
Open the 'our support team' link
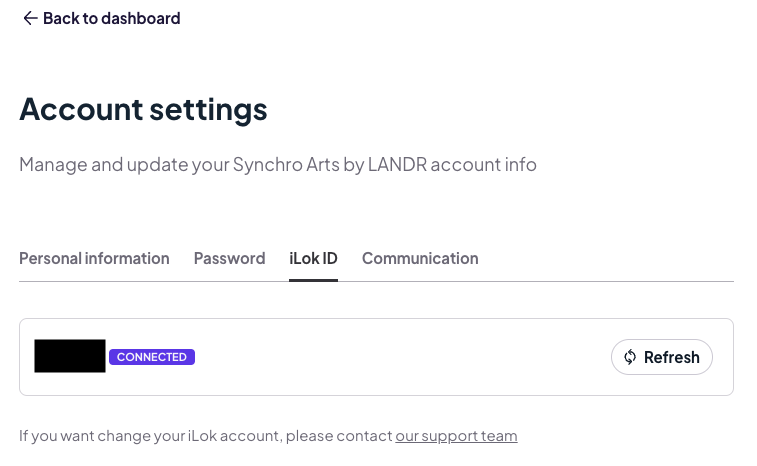tap(456, 436)
